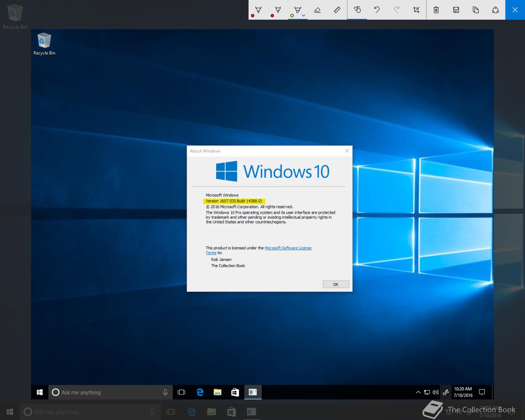The height and width of the screenshot is (420, 525).
Task: Select the active winver taskbar button
Action: (253, 393)
